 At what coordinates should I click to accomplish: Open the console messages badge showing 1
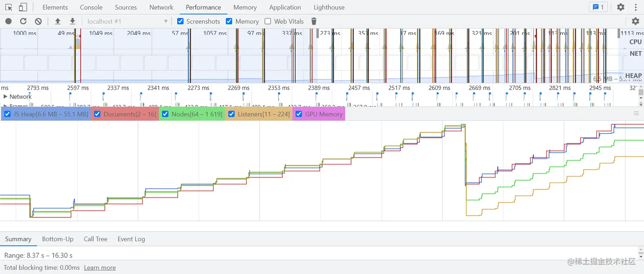(598, 7)
